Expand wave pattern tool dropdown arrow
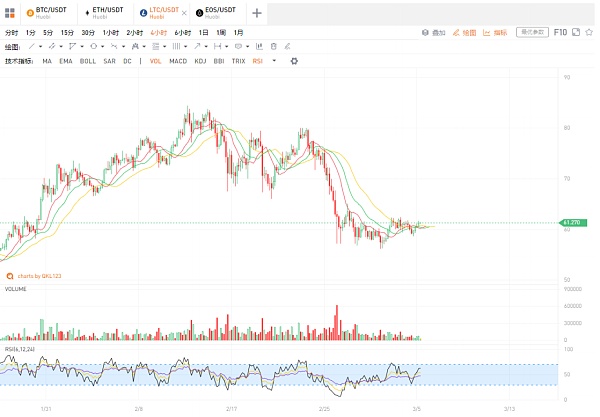The image size is (600, 417). click(x=123, y=47)
